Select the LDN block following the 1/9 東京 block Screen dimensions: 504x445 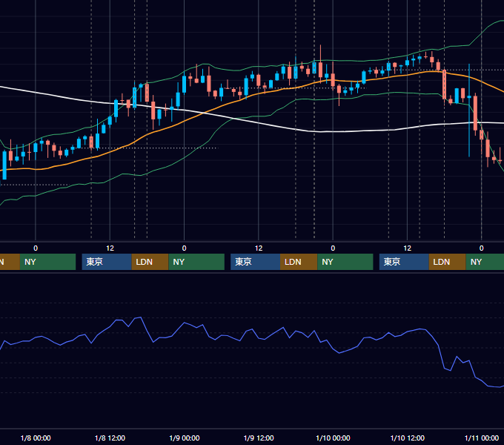[299, 262]
